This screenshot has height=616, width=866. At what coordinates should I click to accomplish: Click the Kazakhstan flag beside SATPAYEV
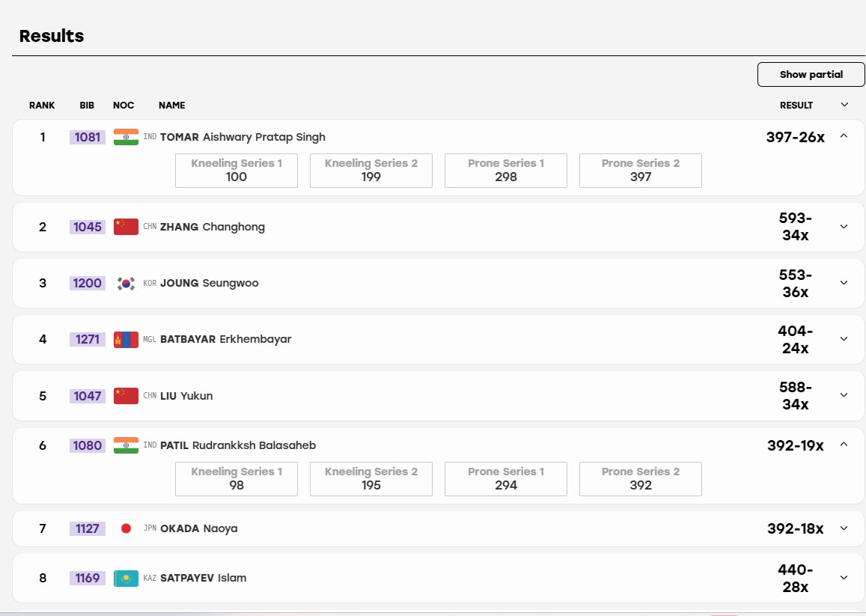pos(126,578)
